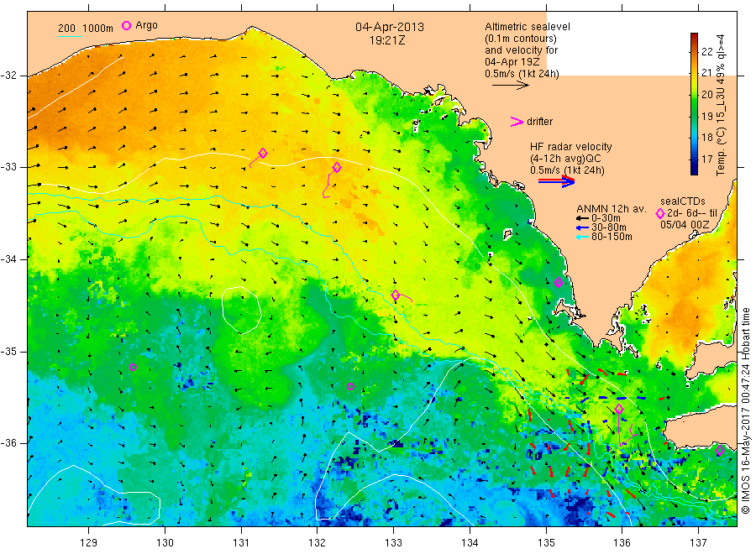756x554 pixels.
Task: Click the '(4-12h avg)QC' legend text
Action: pyautogui.click(x=565, y=159)
